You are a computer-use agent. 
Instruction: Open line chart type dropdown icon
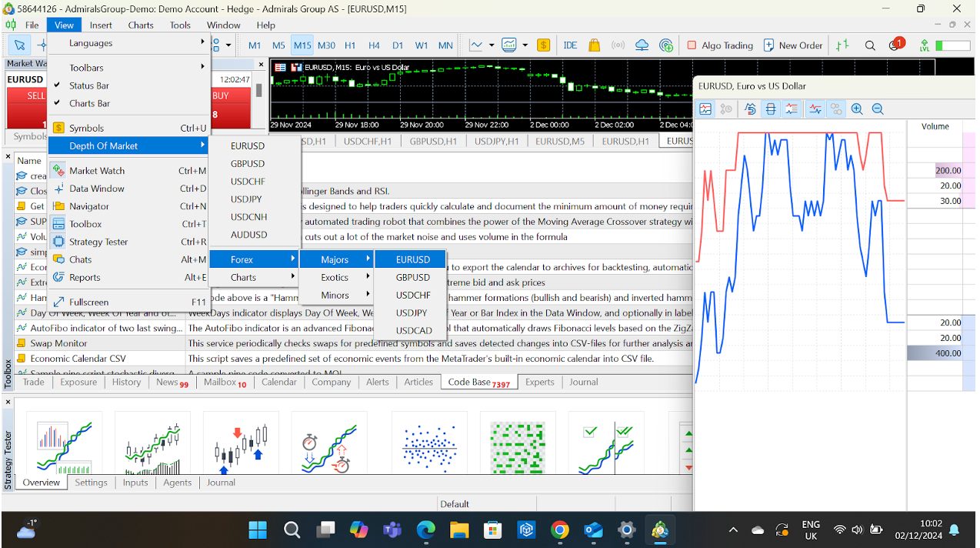[x=477, y=45]
